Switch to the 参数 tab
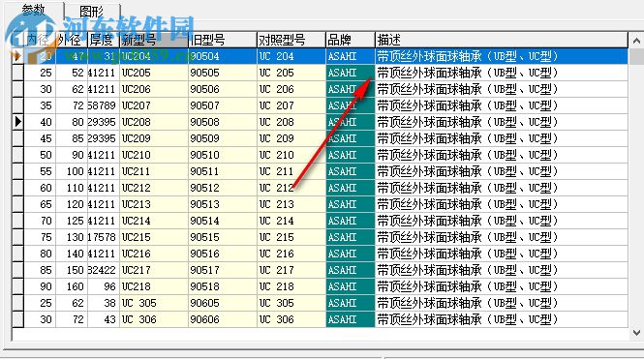The image size is (644, 359). (x=35, y=10)
